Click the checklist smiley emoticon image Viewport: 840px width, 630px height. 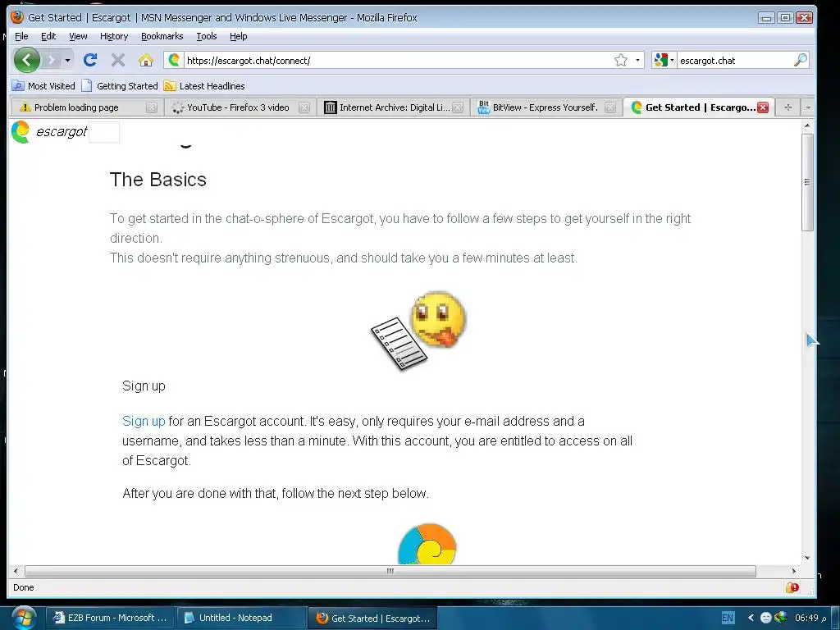(418, 331)
